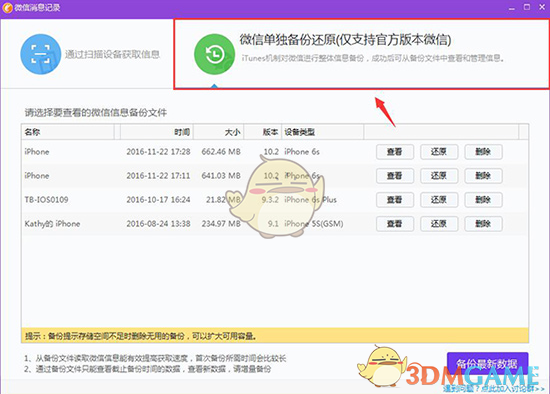Click the 662.46 MB size cell
The image size is (550, 394).
221,152
